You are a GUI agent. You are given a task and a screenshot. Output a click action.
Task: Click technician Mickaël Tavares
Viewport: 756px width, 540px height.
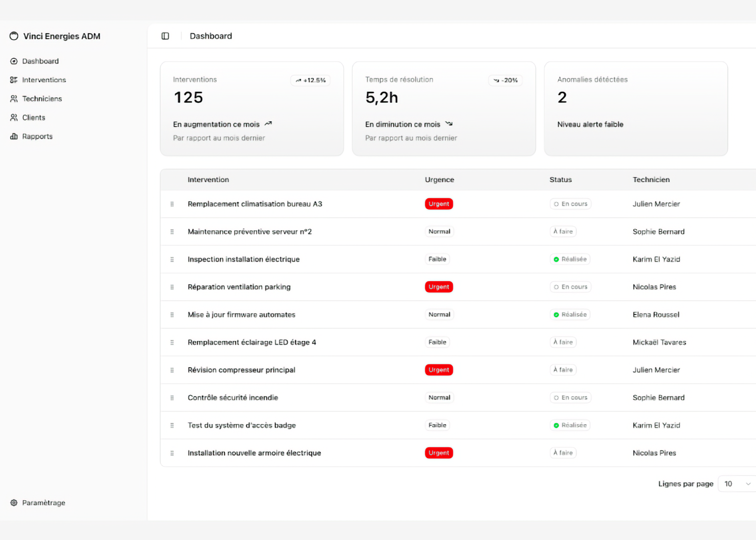659,342
